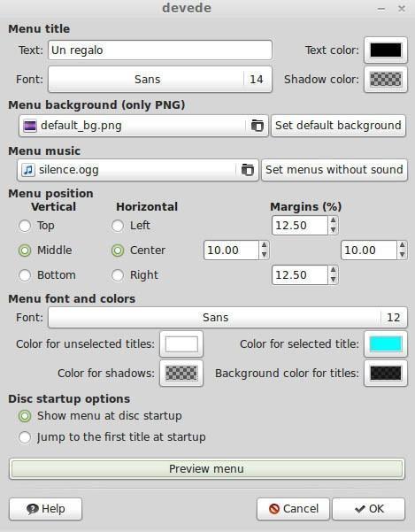Screen dimensions: 415x532
Task: Increase the top margin with up arrow
Action: click(333, 220)
